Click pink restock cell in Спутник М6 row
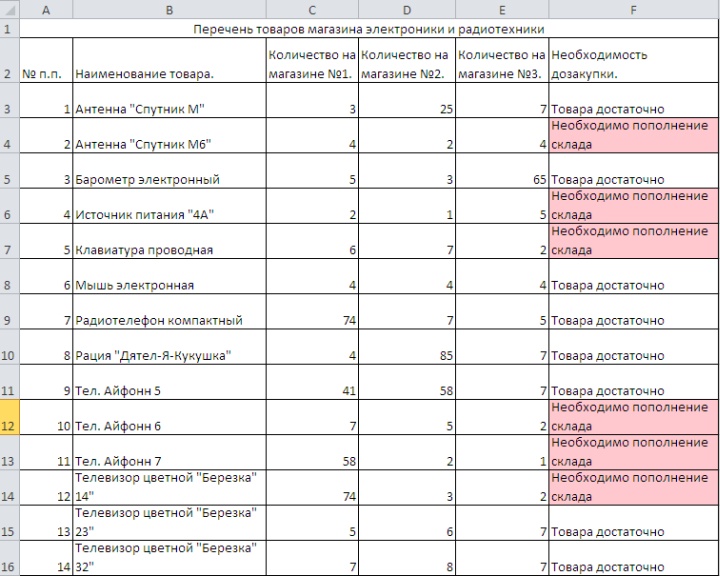This screenshot has height=576, width=720. point(634,136)
